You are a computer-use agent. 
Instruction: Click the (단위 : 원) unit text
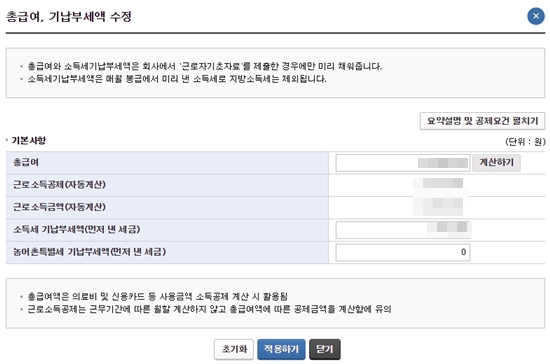coord(525,142)
